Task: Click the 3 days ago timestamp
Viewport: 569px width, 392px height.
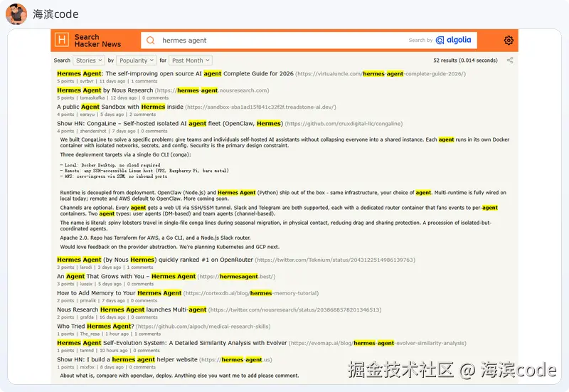Action: [110, 267]
